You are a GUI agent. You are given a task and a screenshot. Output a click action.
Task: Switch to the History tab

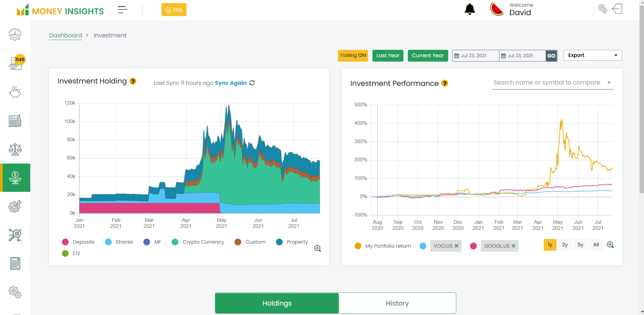click(x=397, y=303)
